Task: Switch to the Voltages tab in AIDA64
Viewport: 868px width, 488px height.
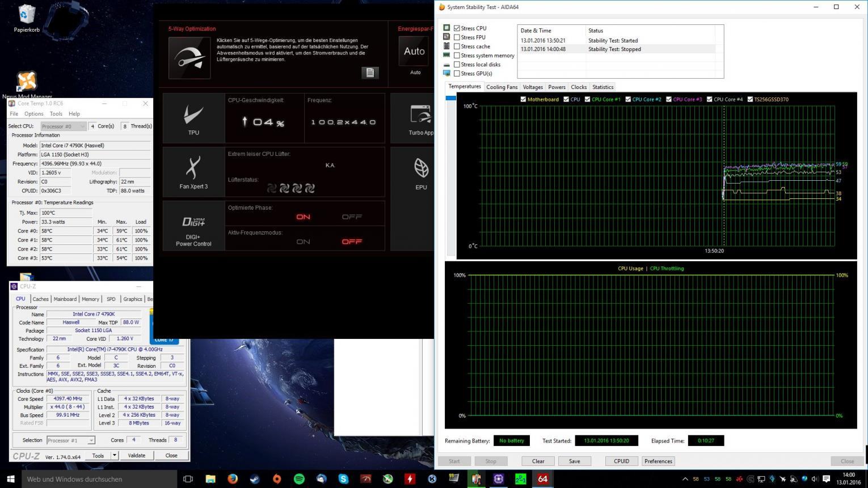Action: (533, 87)
